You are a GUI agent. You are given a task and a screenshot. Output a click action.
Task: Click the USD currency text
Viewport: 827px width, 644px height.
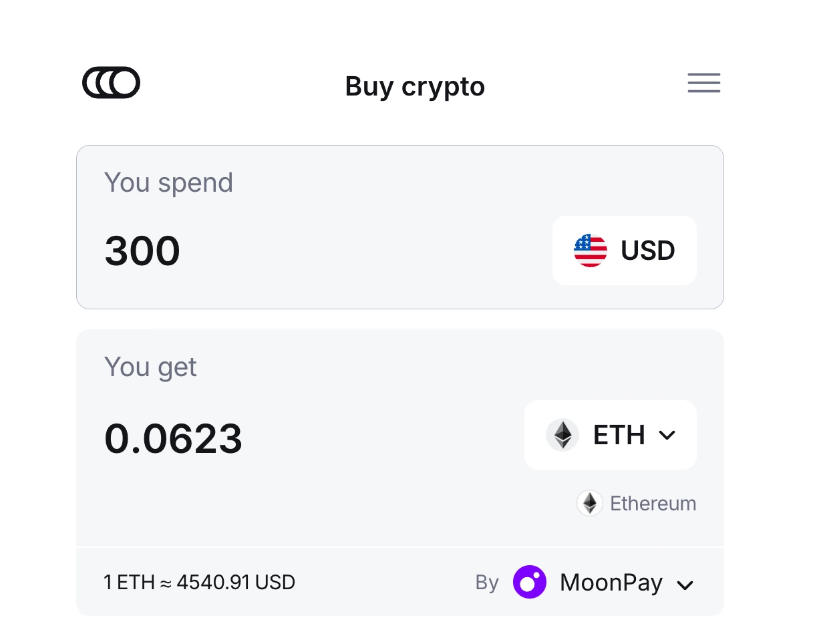point(647,251)
